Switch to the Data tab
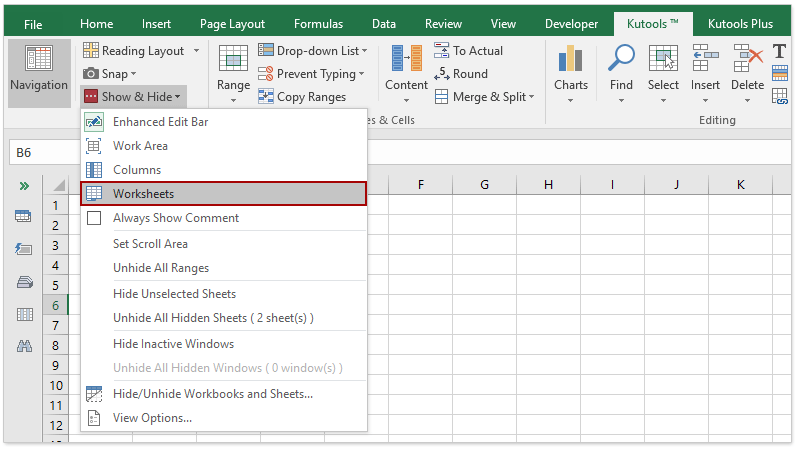This screenshot has width=796, height=449. 384,24
